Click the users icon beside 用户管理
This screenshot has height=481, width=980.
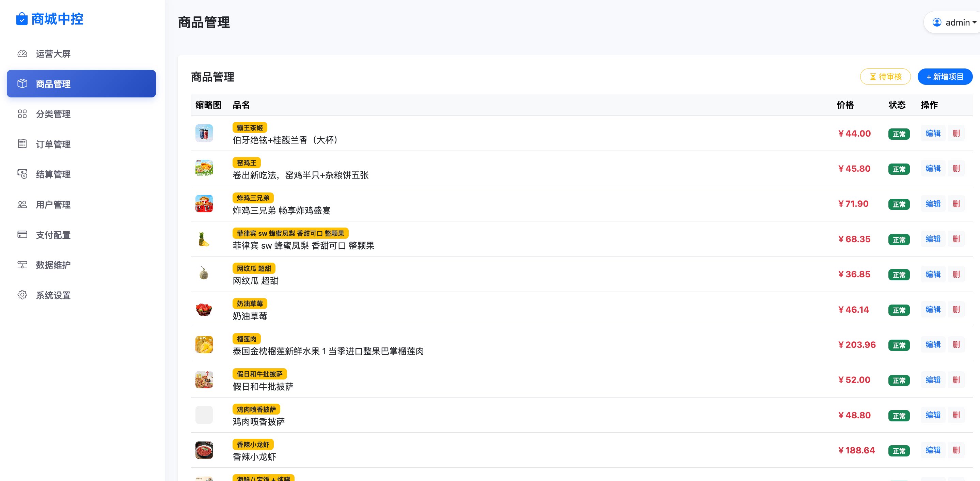point(22,204)
